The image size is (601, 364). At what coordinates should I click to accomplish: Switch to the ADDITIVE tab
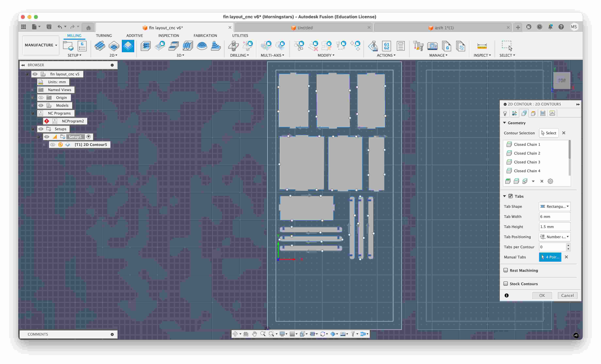[x=134, y=36]
